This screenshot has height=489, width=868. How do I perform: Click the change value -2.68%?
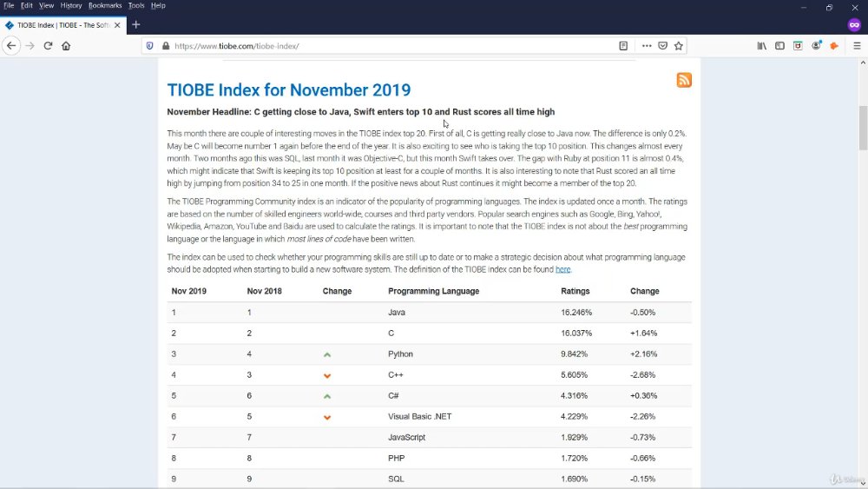642,375
